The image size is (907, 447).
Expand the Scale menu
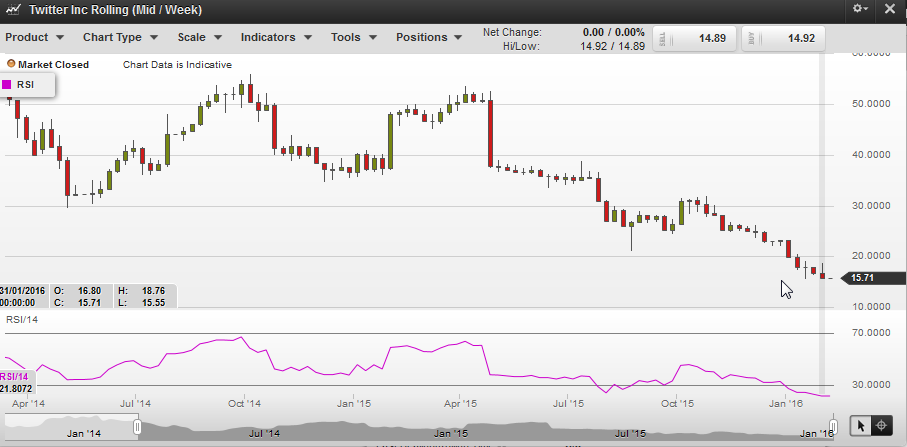tap(200, 37)
